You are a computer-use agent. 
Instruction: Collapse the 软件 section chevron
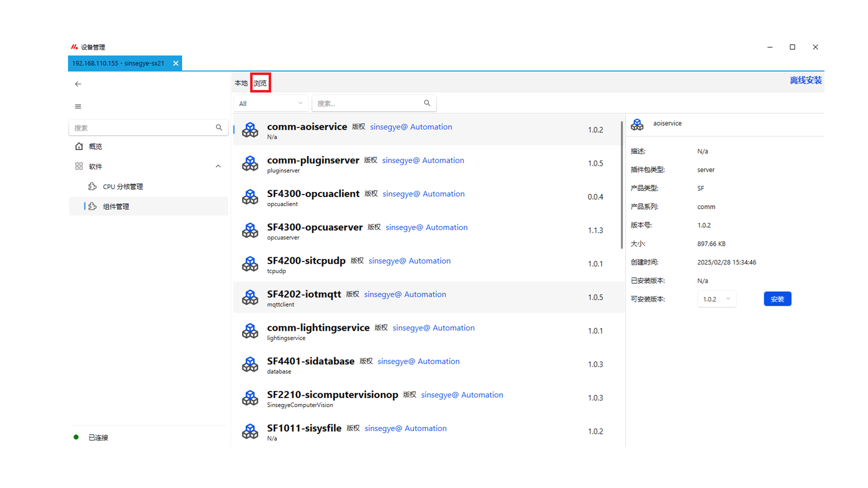click(x=218, y=166)
